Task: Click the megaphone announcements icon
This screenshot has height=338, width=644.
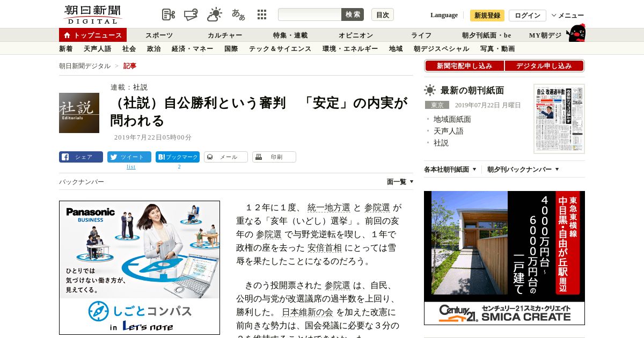Action: tap(191, 15)
